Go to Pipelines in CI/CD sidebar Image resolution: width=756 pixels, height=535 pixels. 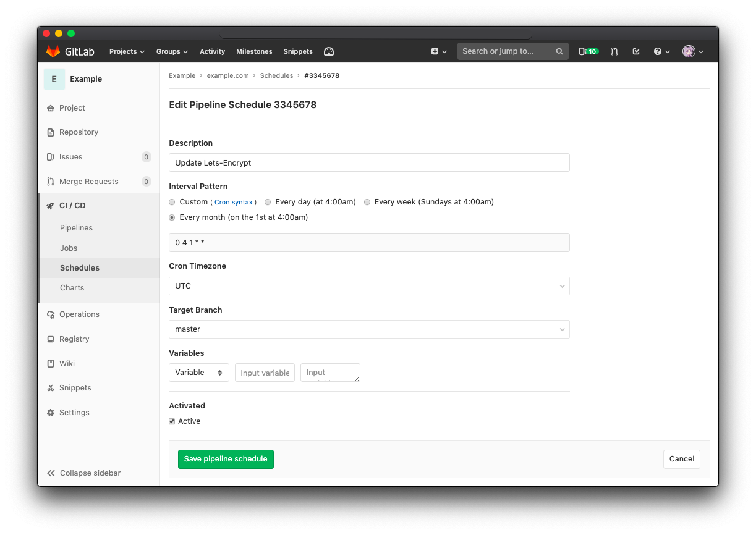point(76,228)
